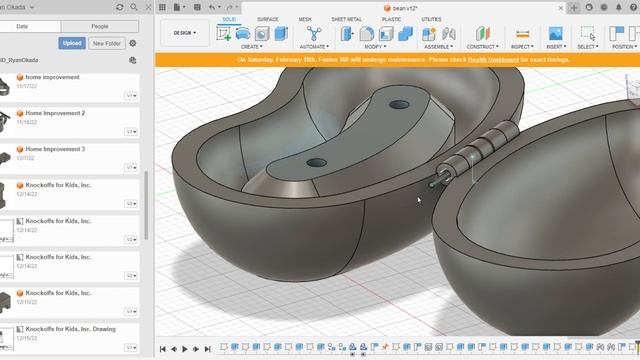Image resolution: width=640 pixels, height=360 pixels.
Task: Jump to timeline beginning
Action: (163, 349)
